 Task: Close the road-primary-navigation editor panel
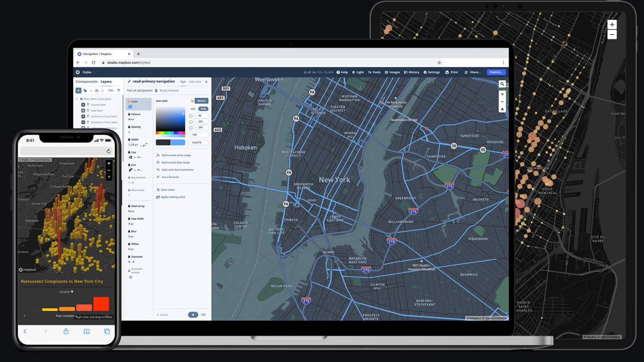(x=206, y=81)
